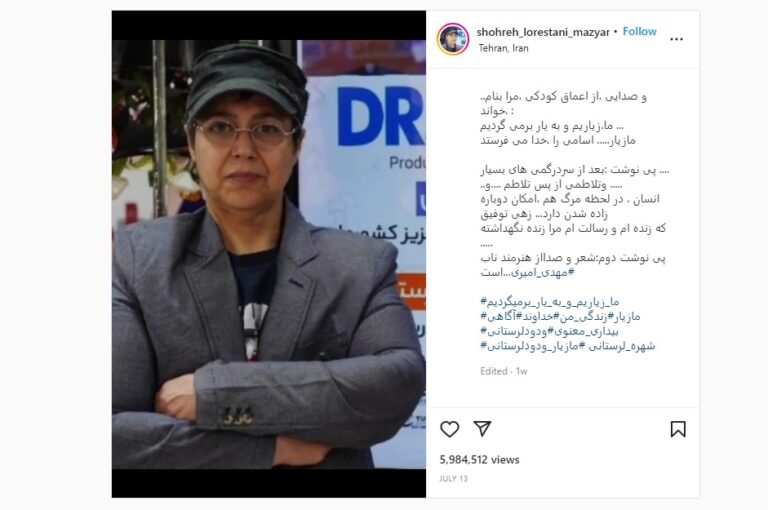
Task: Follow shohreh_lorestani_mazyar
Action: click(x=639, y=31)
